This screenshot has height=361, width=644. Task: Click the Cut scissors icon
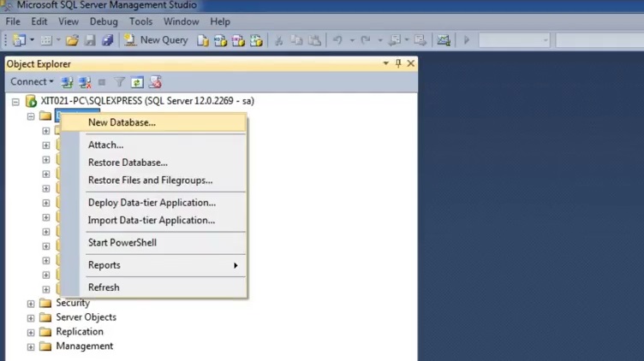tap(279, 40)
